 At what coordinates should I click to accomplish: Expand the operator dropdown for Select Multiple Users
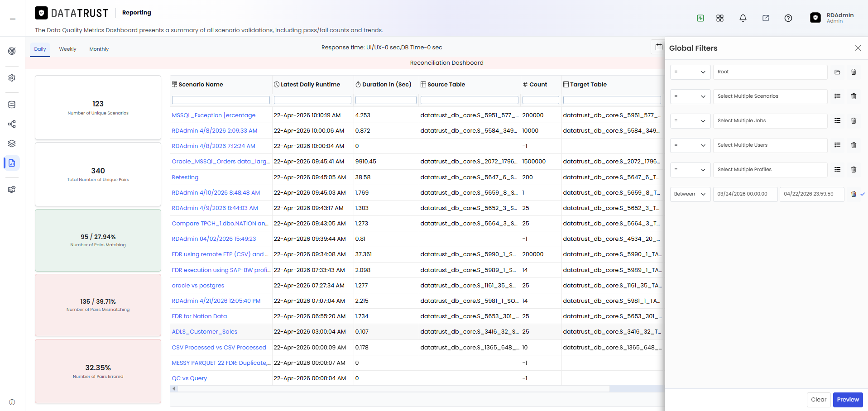click(x=690, y=145)
